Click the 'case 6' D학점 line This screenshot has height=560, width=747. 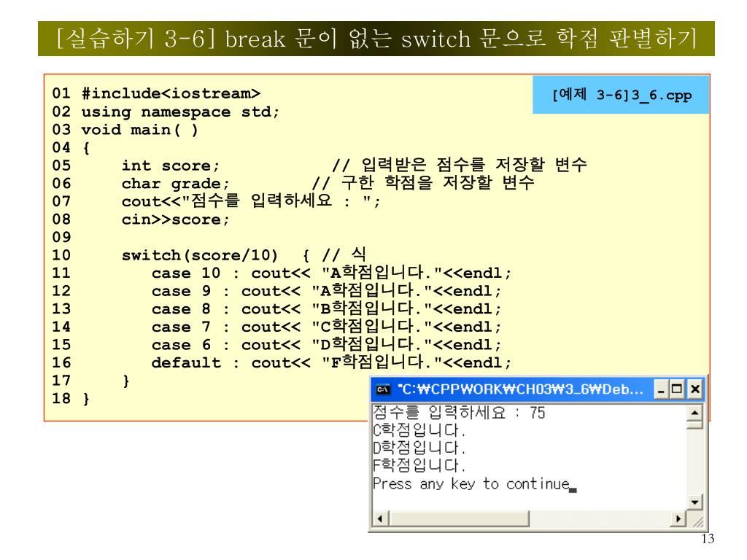pyautogui.click(x=326, y=344)
